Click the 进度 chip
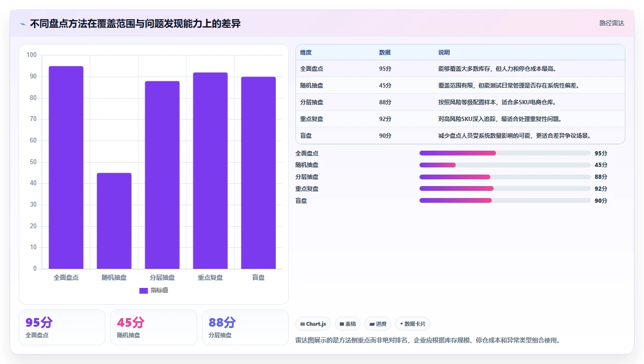This screenshot has width=644, height=364. (378, 324)
